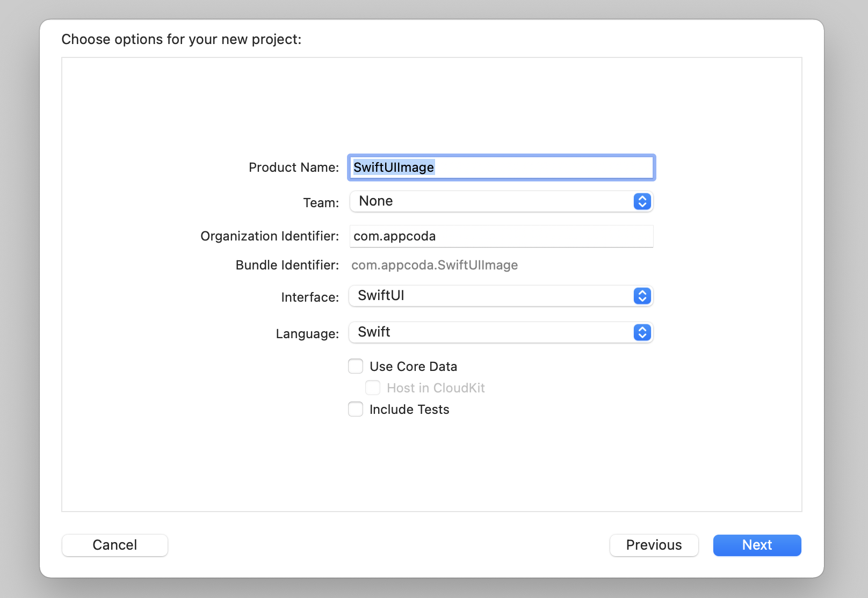868x598 pixels.
Task: Click the Interface dropdown chevron icon
Action: coord(641,296)
